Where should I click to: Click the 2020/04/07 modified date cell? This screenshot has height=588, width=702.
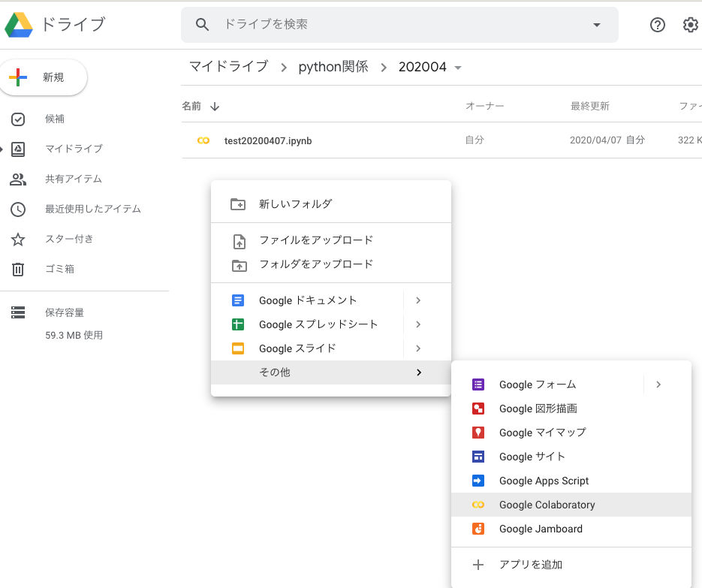pyautogui.click(x=607, y=140)
